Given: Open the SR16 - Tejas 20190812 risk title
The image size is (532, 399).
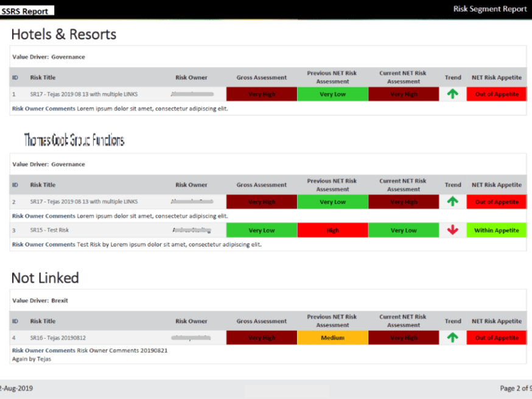Looking at the screenshot, I should (x=58, y=337).
